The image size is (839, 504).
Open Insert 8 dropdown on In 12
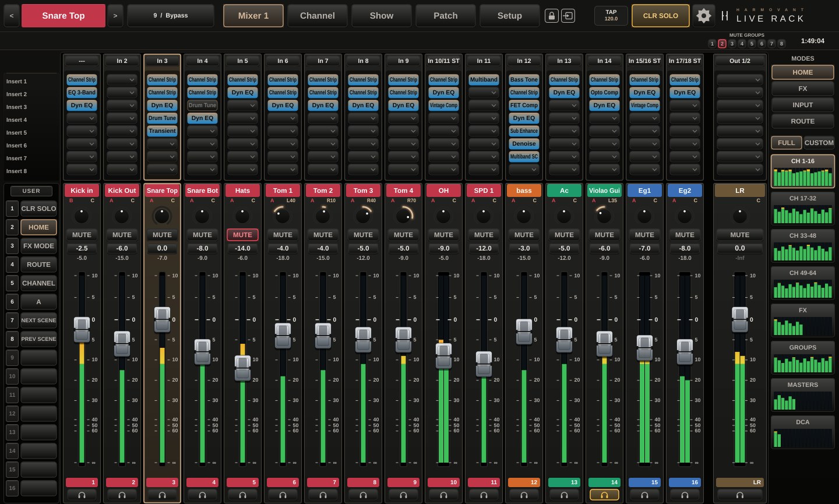524,169
